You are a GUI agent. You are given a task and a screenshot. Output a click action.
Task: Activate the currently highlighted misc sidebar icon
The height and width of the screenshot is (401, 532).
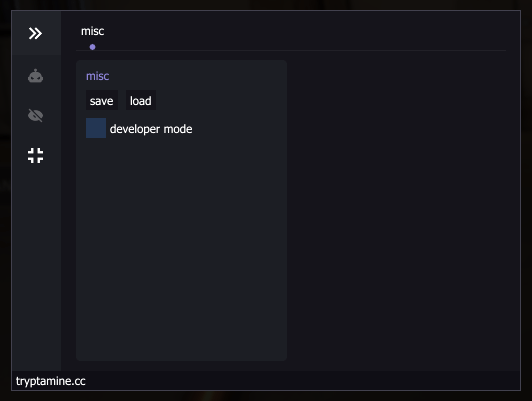35,155
